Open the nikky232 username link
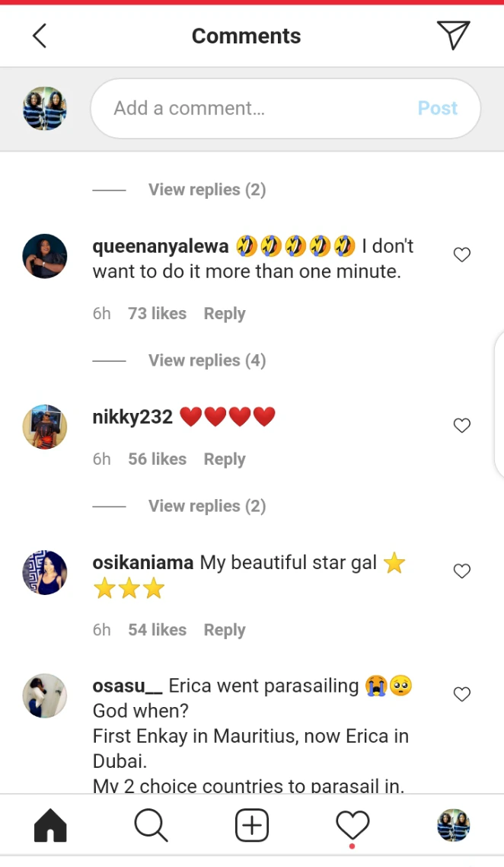This screenshot has width=504, height=867. pos(132,417)
